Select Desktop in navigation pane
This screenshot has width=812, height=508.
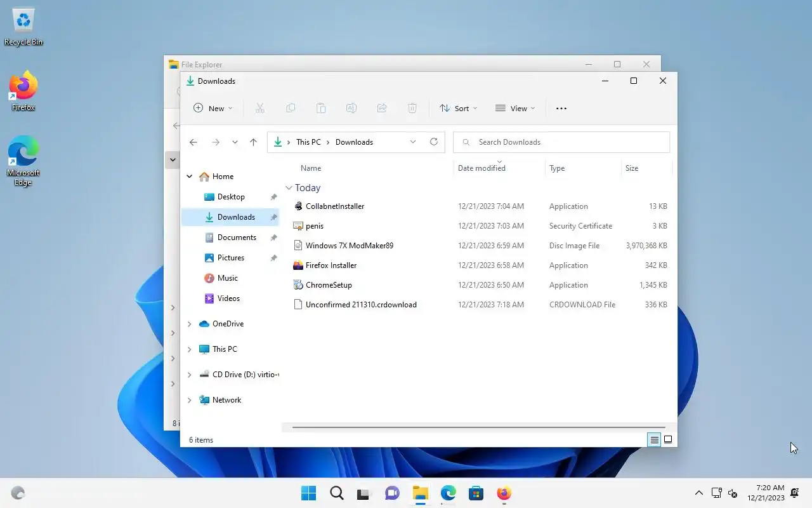point(230,197)
